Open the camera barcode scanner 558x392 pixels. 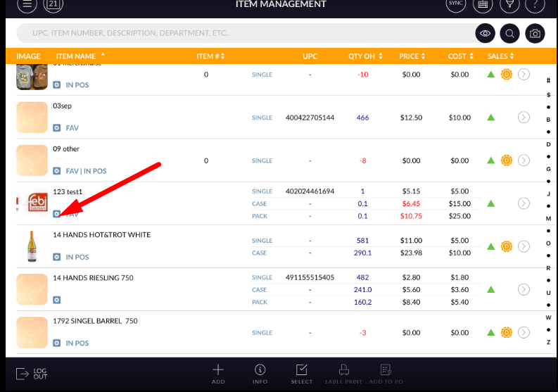[535, 34]
